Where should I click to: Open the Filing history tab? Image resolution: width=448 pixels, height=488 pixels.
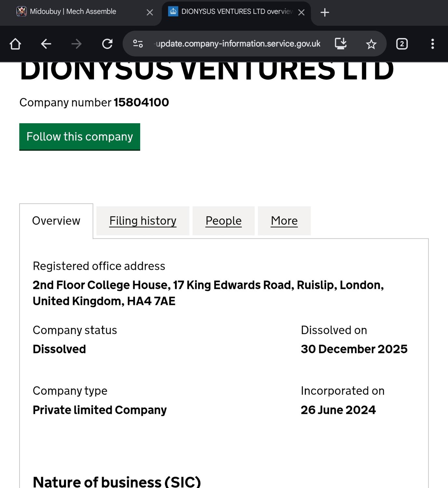coord(143,221)
